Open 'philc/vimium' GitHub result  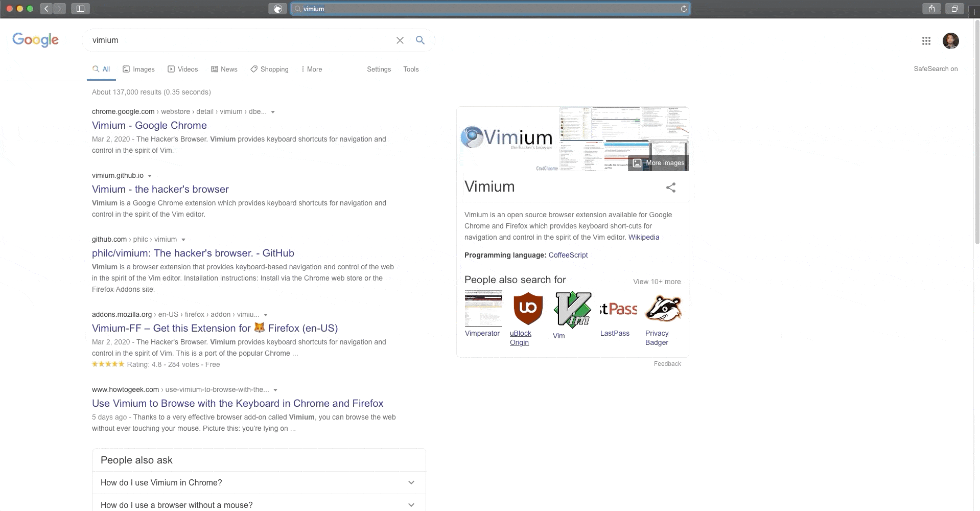coord(193,253)
